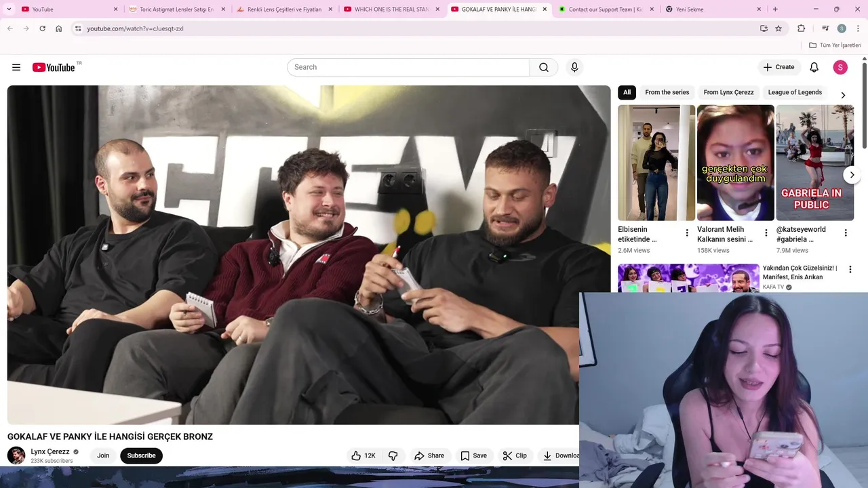Go back in browser history
The width and height of the screenshot is (868, 488).
[x=10, y=28]
